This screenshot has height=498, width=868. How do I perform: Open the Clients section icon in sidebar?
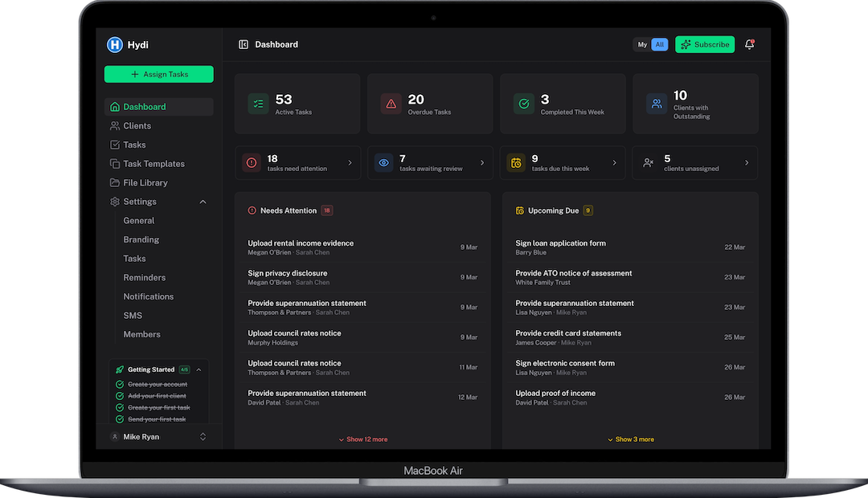point(116,126)
